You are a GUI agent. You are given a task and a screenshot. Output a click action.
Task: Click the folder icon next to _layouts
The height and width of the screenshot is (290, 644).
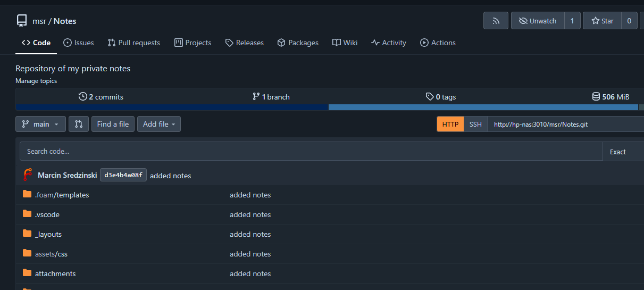(x=27, y=234)
